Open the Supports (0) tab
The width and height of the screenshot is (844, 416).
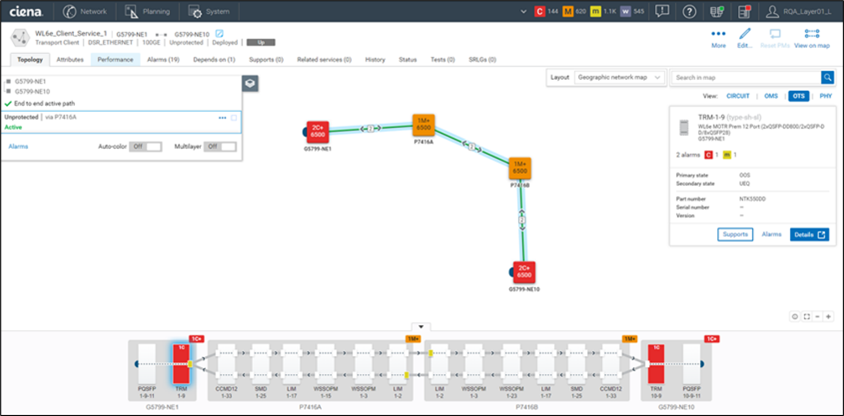click(266, 60)
